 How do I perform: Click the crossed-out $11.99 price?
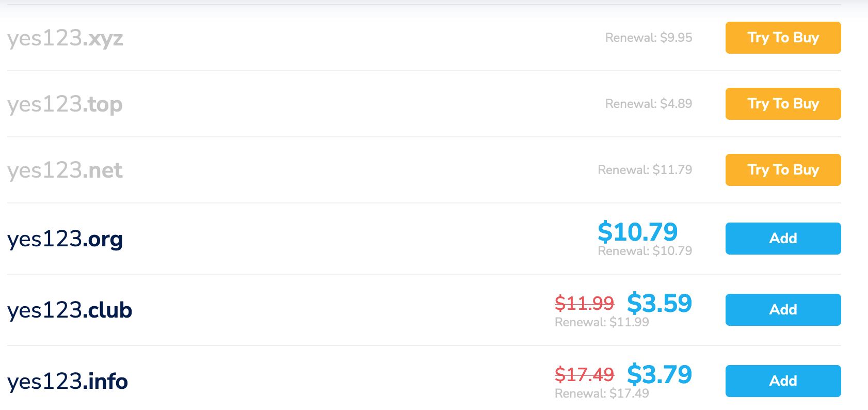click(x=584, y=303)
